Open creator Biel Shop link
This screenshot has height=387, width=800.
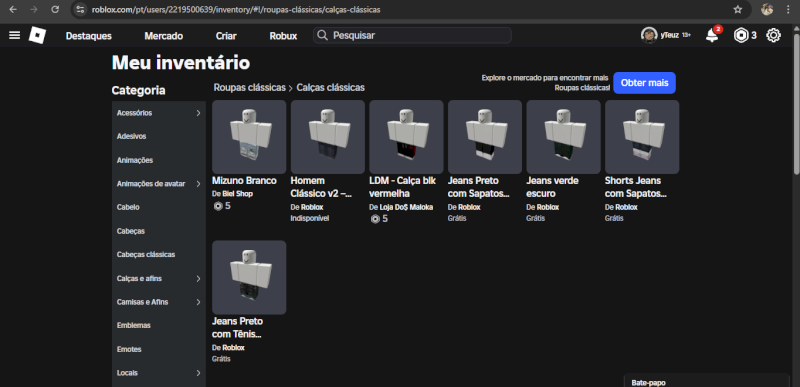pyautogui.click(x=237, y=194)
